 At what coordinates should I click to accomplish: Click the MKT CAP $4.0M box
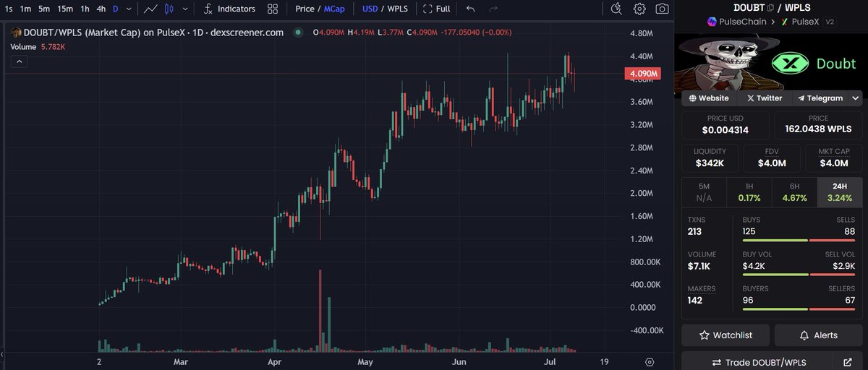833,158
